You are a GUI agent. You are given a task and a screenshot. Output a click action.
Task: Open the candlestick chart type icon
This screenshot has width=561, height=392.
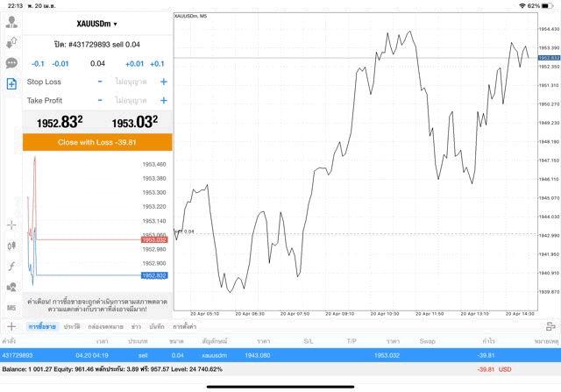coord(11,246)
